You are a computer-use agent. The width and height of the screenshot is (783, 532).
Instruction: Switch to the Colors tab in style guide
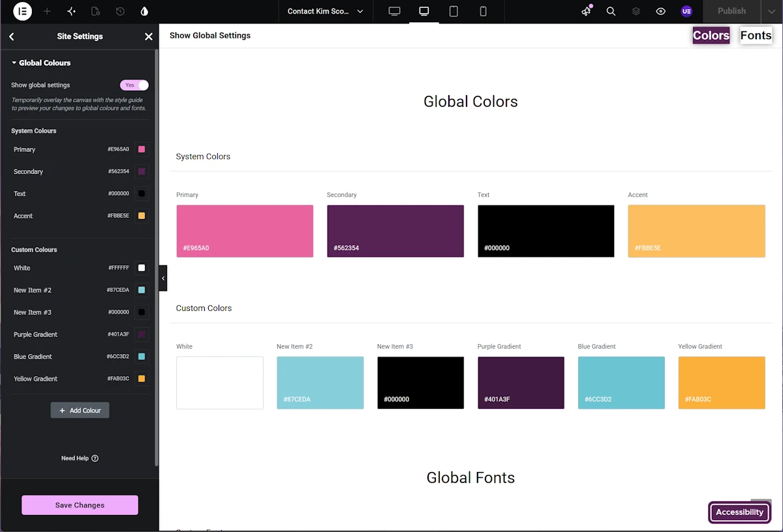(711, 35)
